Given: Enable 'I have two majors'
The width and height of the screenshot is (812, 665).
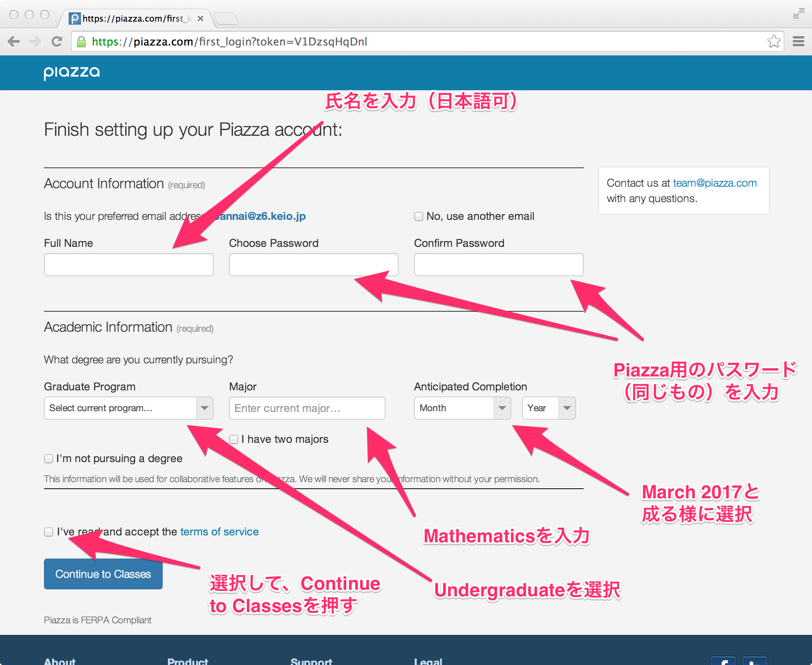Looking at the screenshot, I should (x=234, y=439).
